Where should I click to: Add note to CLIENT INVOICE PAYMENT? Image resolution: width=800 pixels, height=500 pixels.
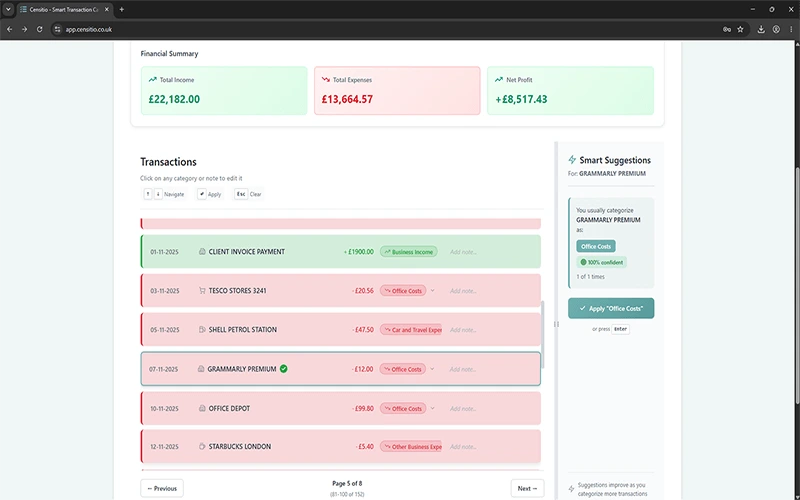(x=463, y=252)
